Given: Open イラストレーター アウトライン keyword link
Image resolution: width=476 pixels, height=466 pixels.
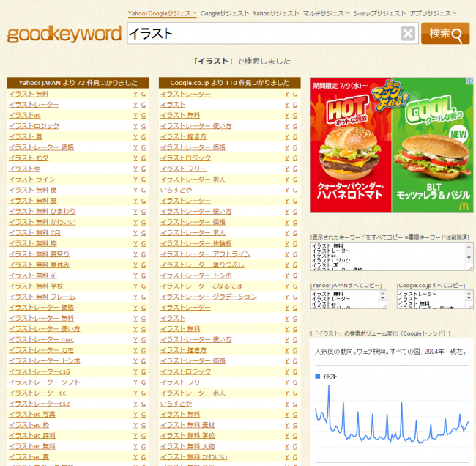Looking at the screenshot, I should point(206,254).
